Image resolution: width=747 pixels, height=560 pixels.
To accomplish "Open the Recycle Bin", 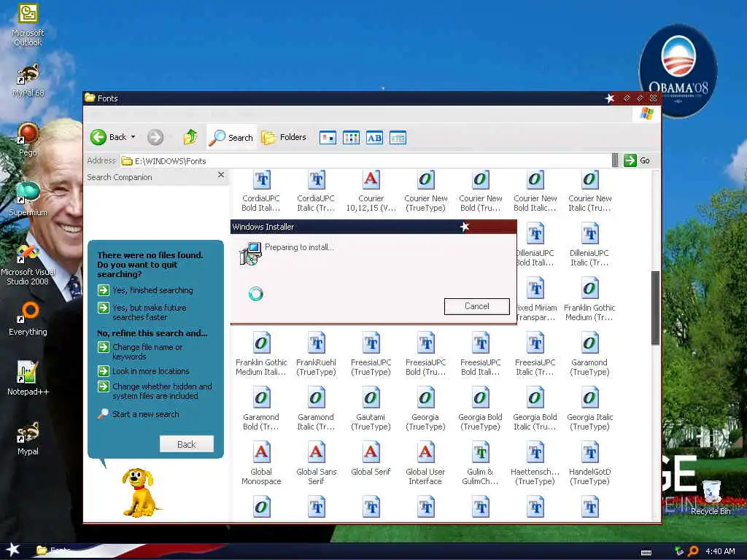I will 711,498.
